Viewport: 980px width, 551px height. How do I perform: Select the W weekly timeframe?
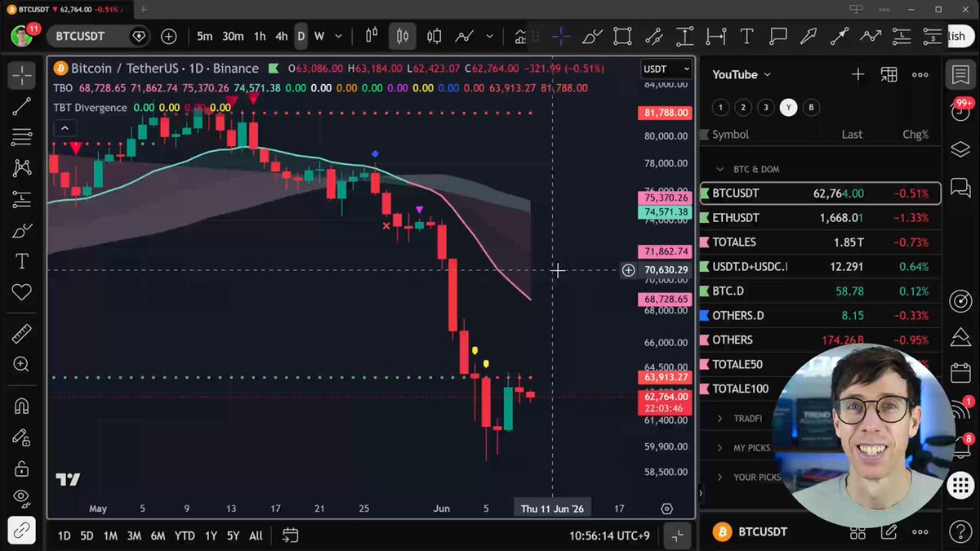point(319,36)
